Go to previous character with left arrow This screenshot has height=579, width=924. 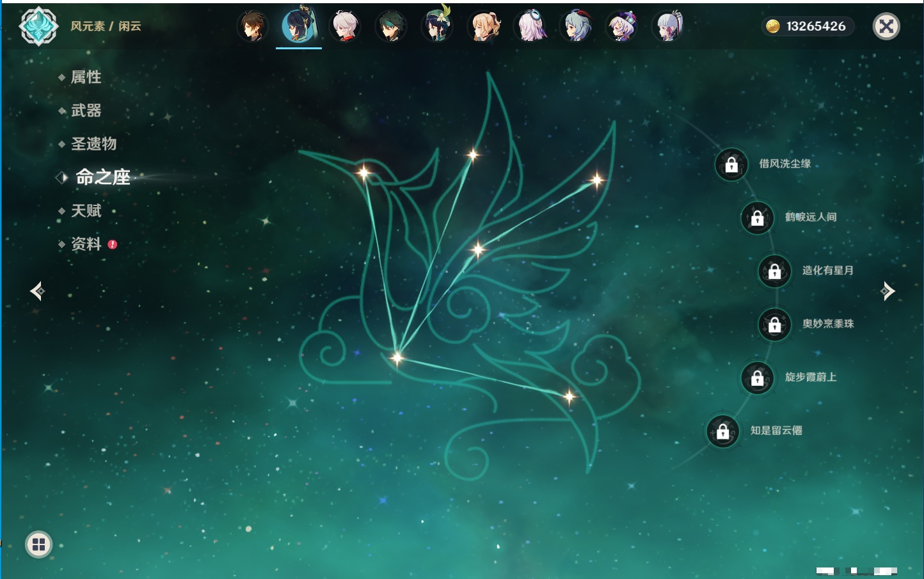click(37, 291)
